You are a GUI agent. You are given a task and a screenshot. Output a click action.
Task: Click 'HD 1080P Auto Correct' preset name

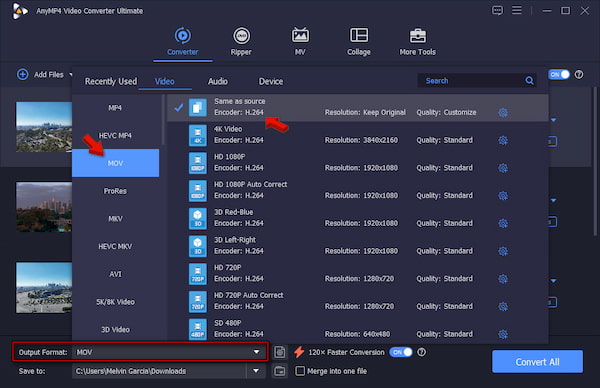(x=251, y=184)
